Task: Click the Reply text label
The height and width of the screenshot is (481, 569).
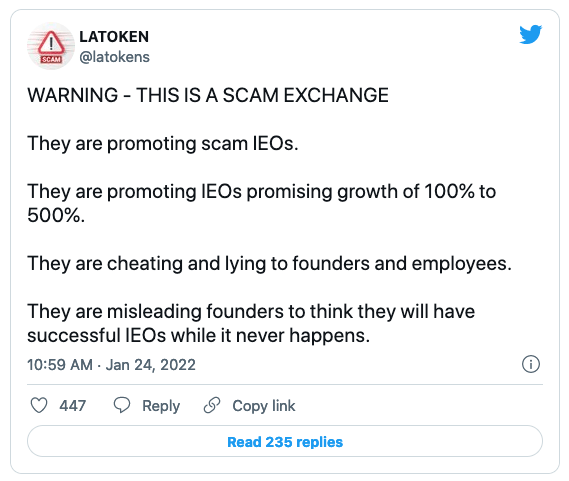Action: tap(161, 406)
